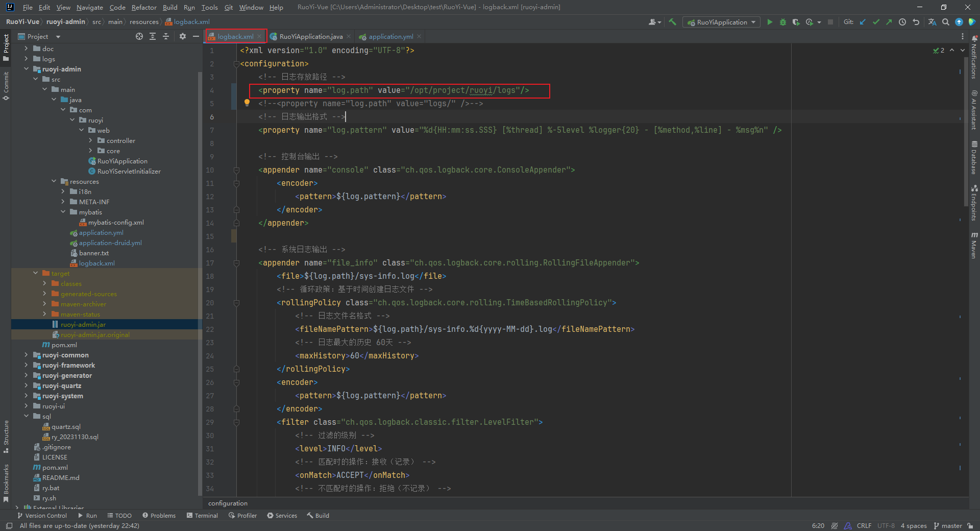The image size is (980, 531).
Task: Click the select opened file target icon
Action: 139,36
